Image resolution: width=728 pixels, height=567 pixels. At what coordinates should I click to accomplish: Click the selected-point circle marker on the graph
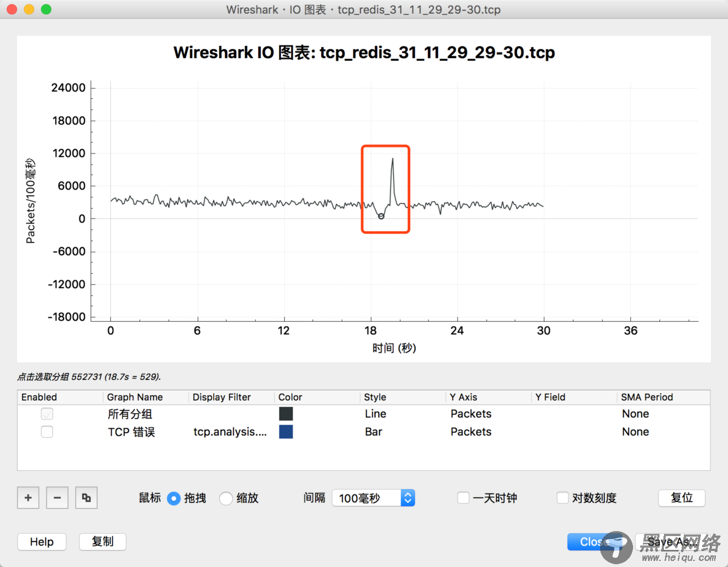click(x=381, y=216)
